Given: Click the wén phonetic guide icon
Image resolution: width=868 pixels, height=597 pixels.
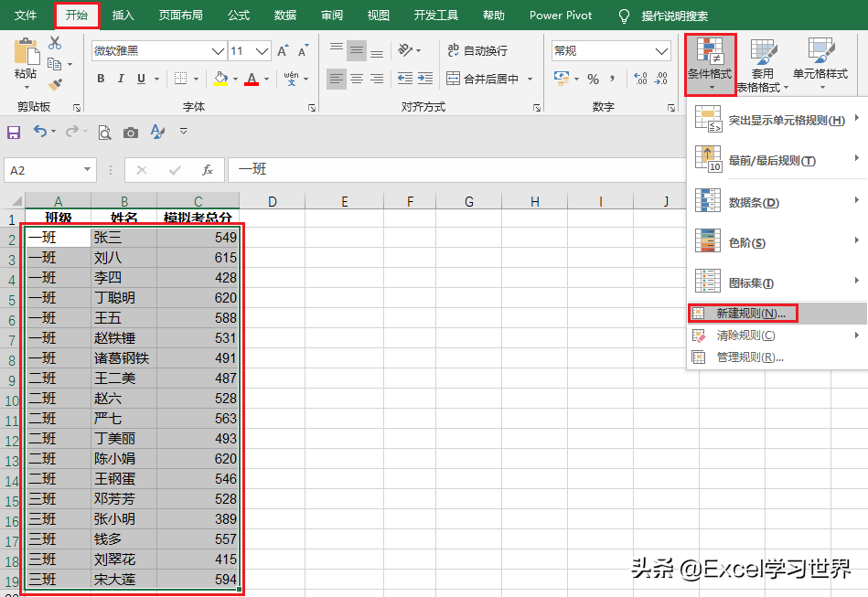Looking at the screenshot, I should 291,79.
